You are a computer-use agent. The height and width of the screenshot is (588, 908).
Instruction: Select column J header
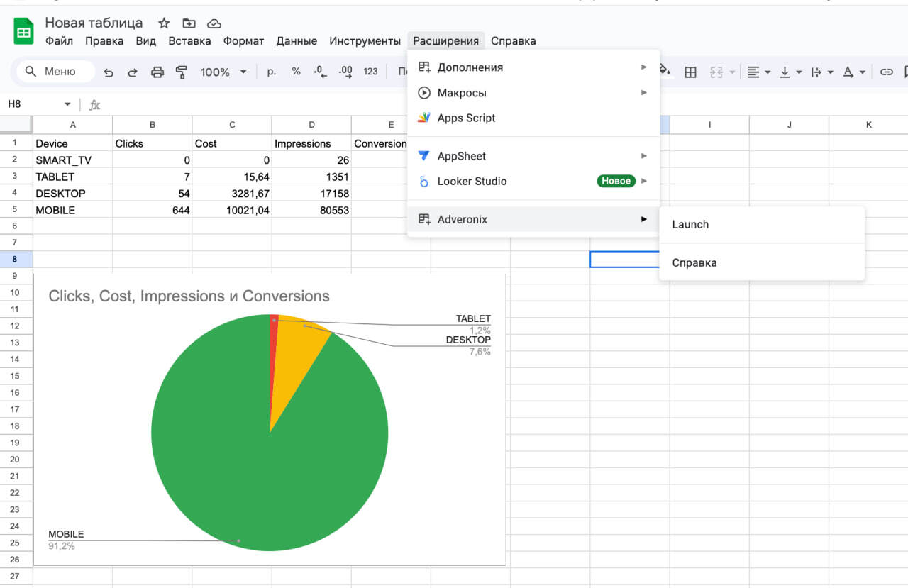click(789, 125)
